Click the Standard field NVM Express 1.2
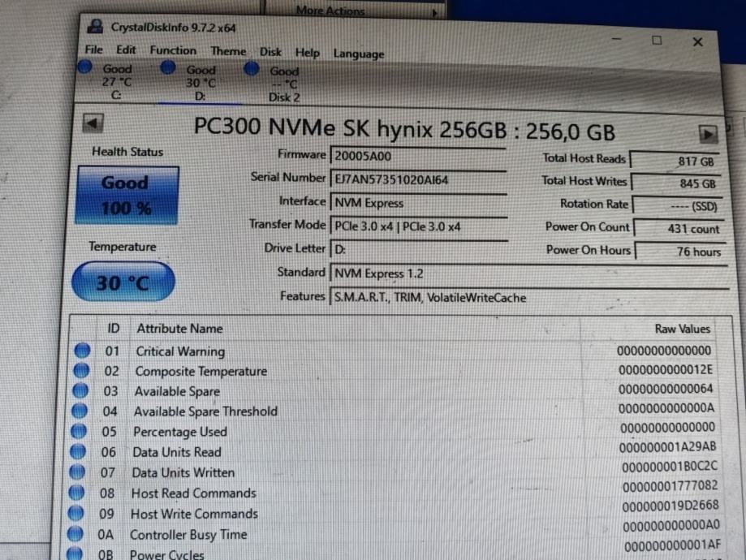This screenshot has height=560, width=746. (x=529, y=274)
